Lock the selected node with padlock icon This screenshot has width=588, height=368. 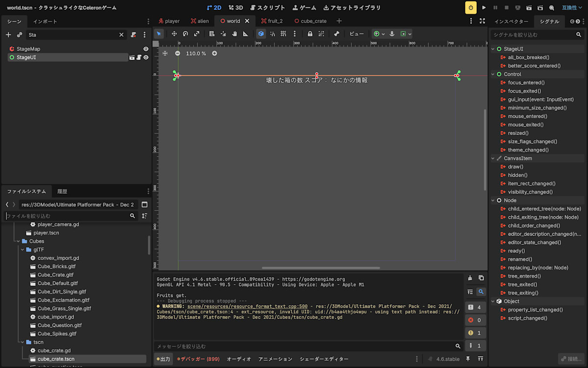(310, 34)
